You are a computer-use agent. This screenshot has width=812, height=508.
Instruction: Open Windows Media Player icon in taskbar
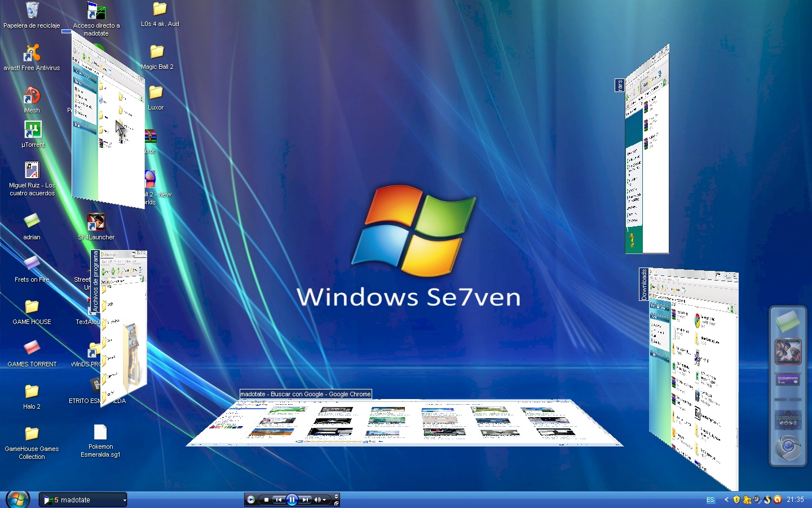click(251, 500)
